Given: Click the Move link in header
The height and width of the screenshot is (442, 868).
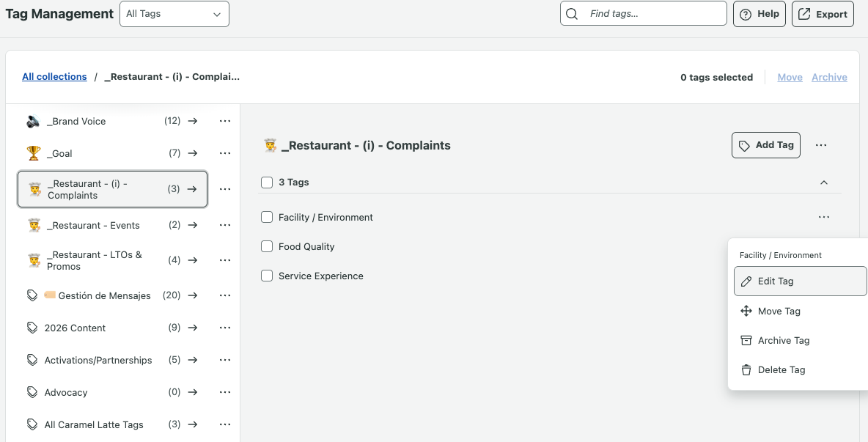Looking at the screenshot, I should click(x=790, y=78).
